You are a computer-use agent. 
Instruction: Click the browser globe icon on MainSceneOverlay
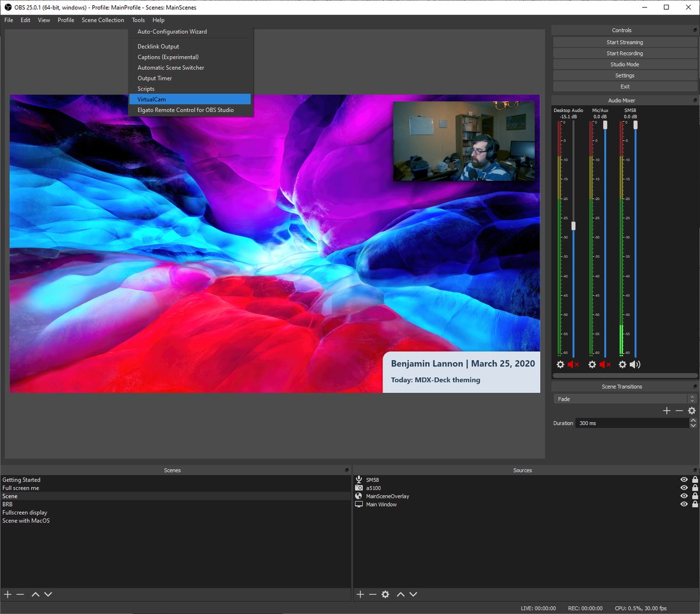[x=359, y=496]
